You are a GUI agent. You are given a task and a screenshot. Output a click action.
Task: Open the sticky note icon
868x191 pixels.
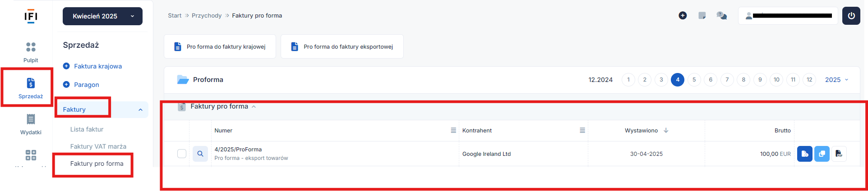(702, 16)
